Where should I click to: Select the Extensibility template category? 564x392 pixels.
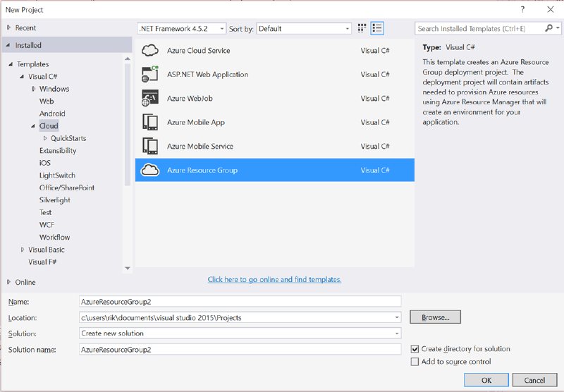(x=58, y=150)
